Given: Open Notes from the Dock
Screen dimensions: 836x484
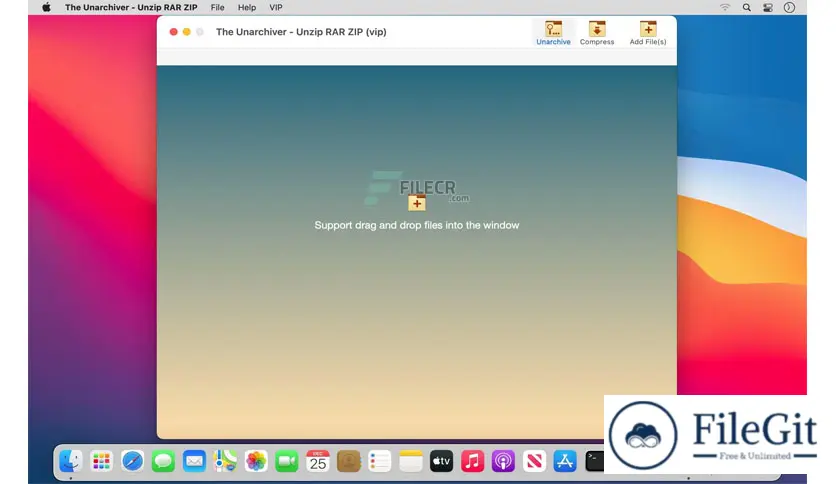Looking at the screenshot, I should click(x=411, y=461).
